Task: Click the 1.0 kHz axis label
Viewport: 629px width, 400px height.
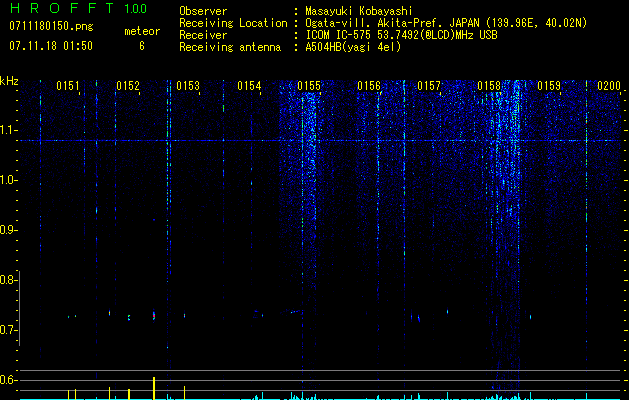Action: coord(9,180)
